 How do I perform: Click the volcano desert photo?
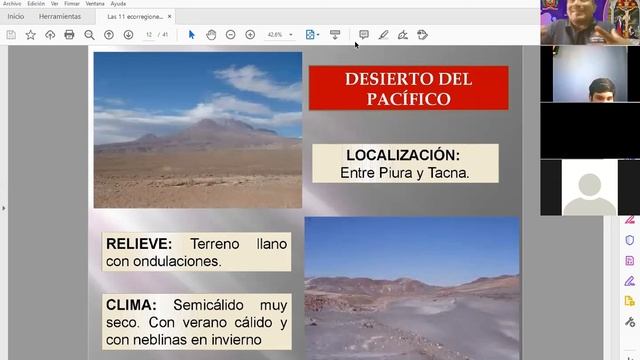(x=198, y=130)
